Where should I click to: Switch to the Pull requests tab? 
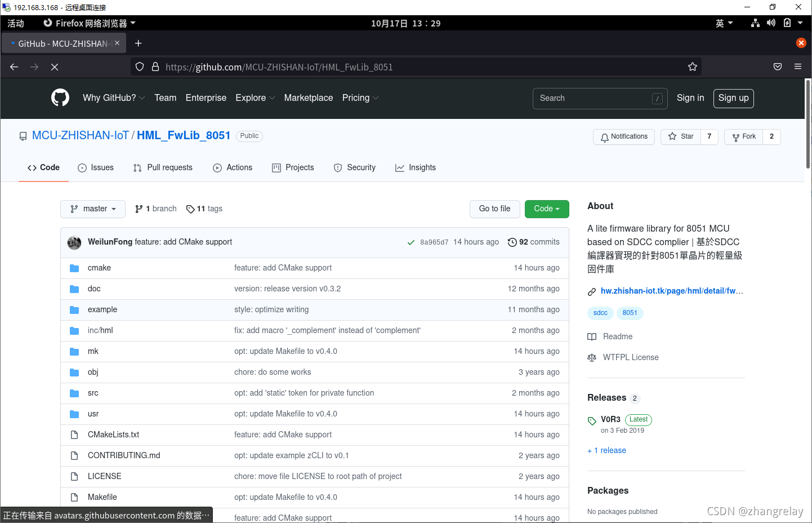pos(163,167)
